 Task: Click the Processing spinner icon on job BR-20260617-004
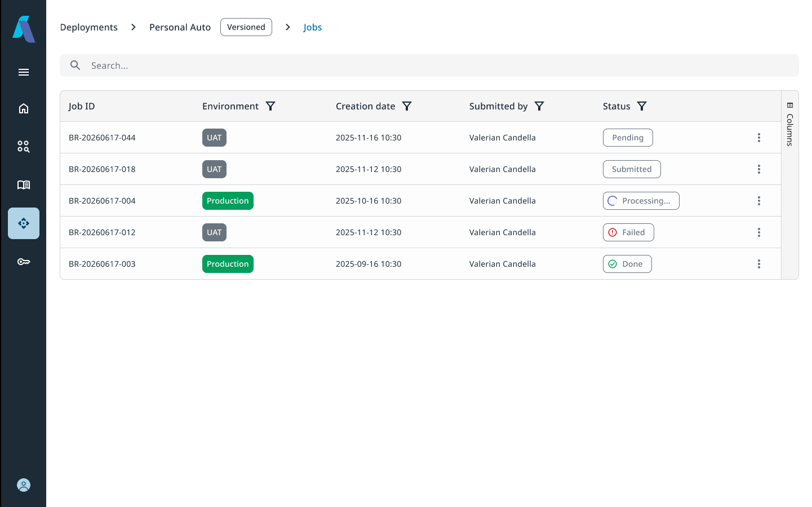(x=613, y=201)
